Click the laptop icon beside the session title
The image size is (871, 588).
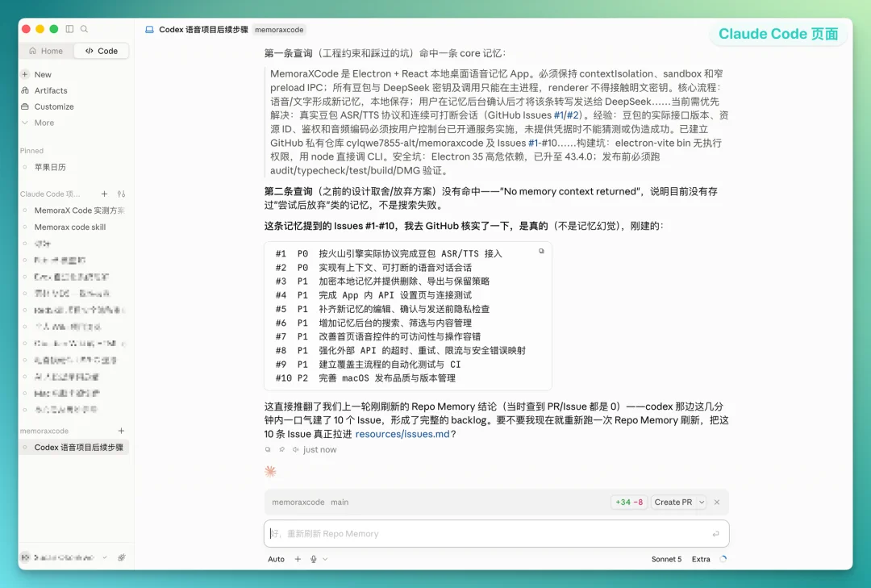(149, 30)
